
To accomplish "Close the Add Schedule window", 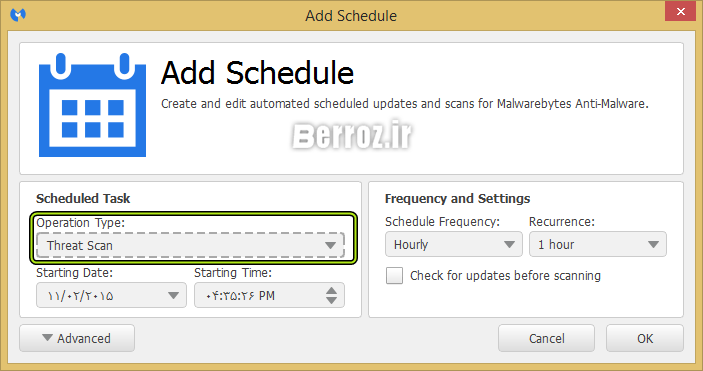I will point(681,11).
